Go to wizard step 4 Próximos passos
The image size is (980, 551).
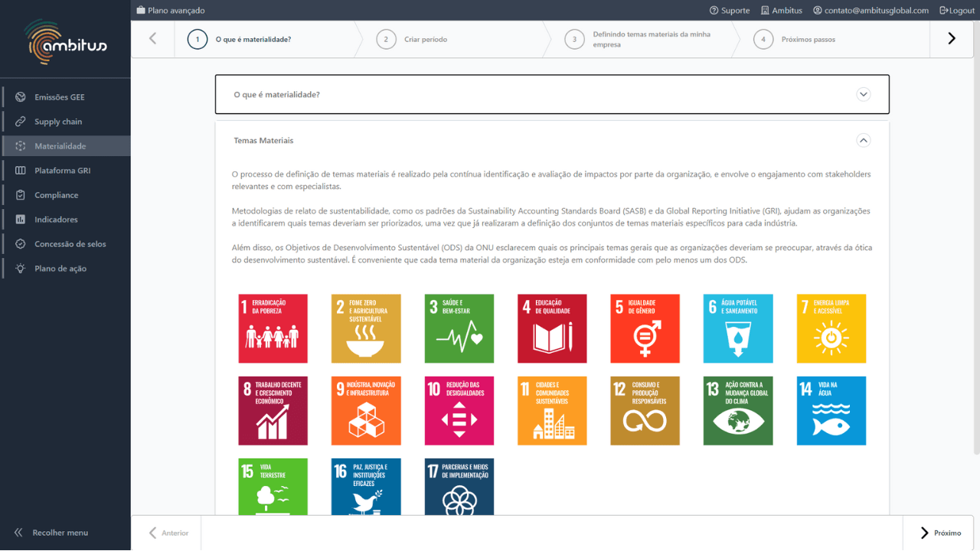click(831, 39)
